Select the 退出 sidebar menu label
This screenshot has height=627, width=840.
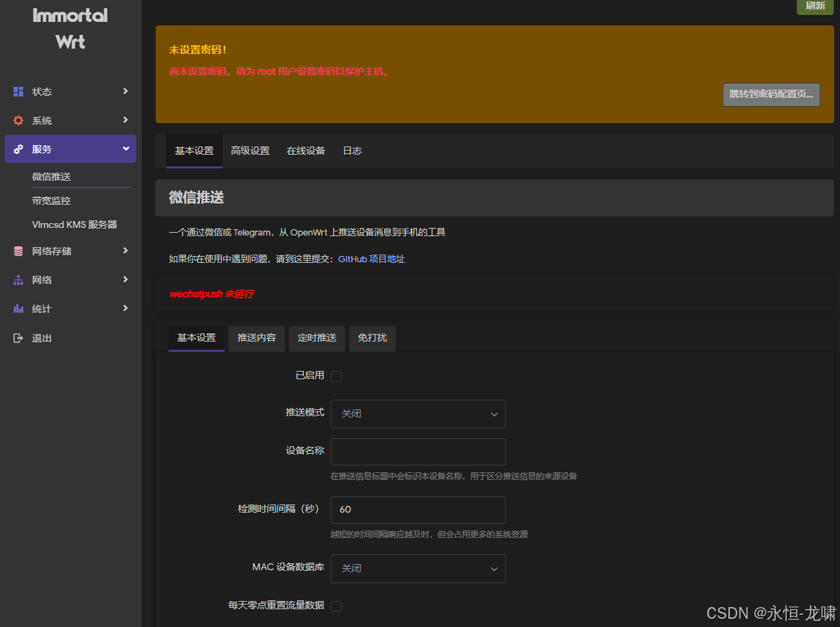coord(42,338)
